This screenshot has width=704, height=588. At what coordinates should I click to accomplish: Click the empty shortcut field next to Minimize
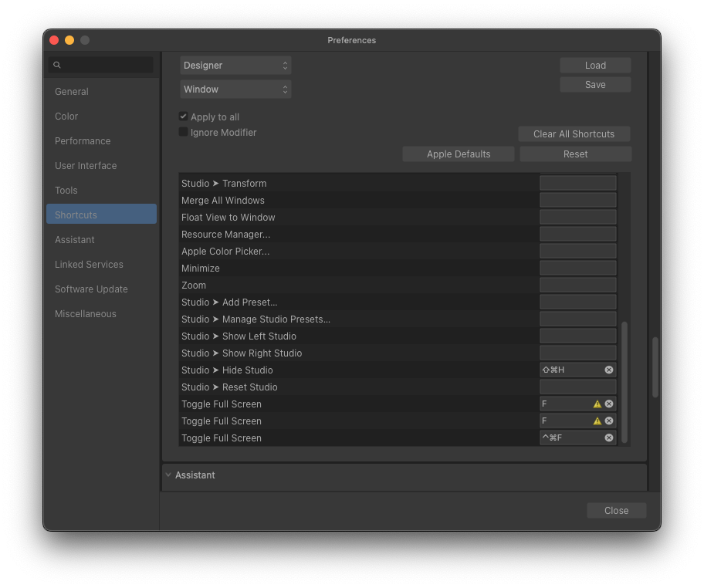pos(577,268)
